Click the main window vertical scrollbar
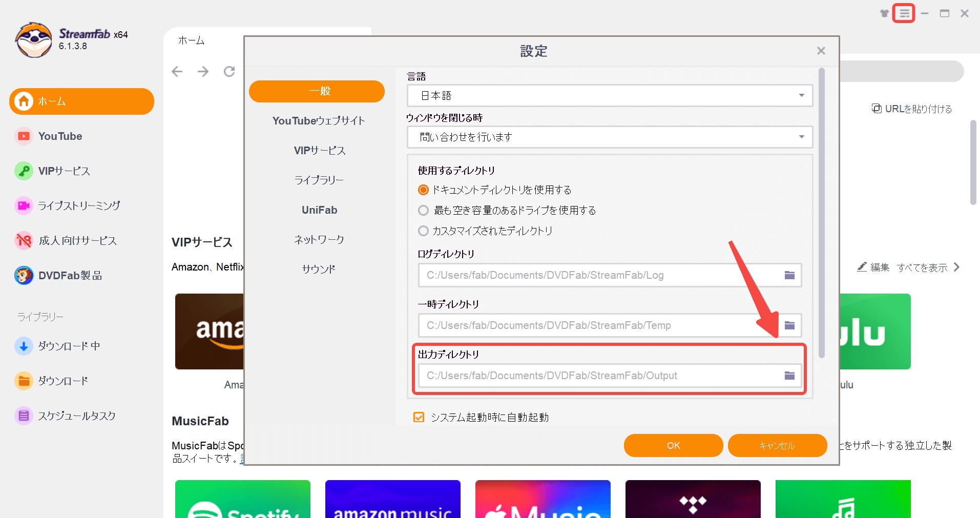980x518 pixels. tap(973, 162)
